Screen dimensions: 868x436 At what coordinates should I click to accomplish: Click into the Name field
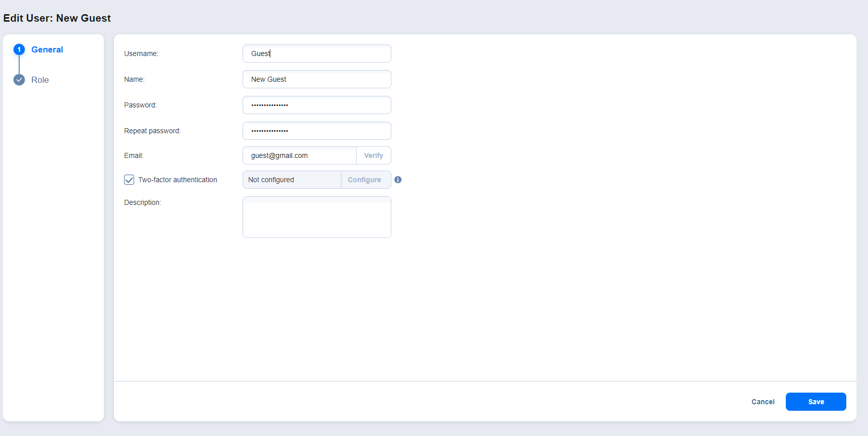[x=317, y=79]
